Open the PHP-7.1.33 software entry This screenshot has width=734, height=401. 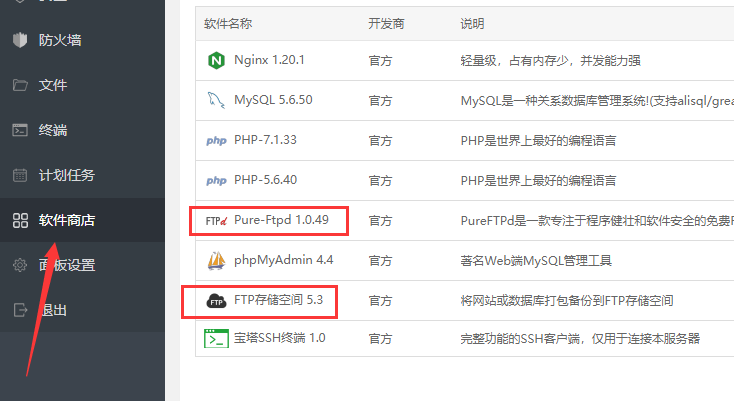(x=265, y=140)
